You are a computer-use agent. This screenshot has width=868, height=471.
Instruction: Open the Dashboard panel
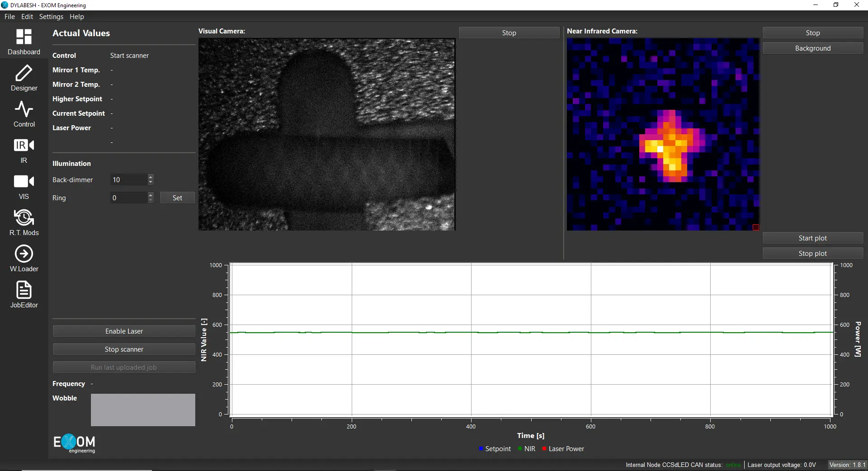[24, 41]
